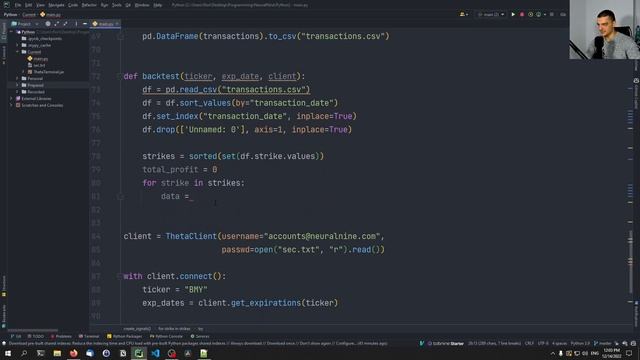640x360 pixels.
Task: Open the notification center icon in system tray
Action: [x=629, y=353]
